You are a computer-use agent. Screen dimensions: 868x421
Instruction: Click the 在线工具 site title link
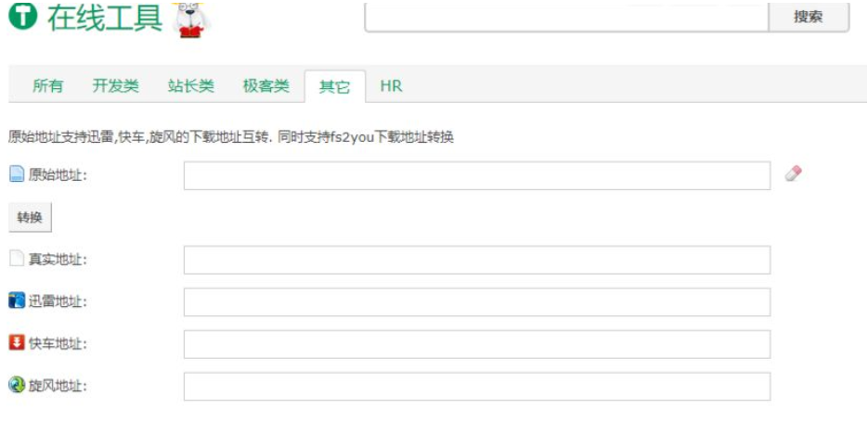(105, 18)
